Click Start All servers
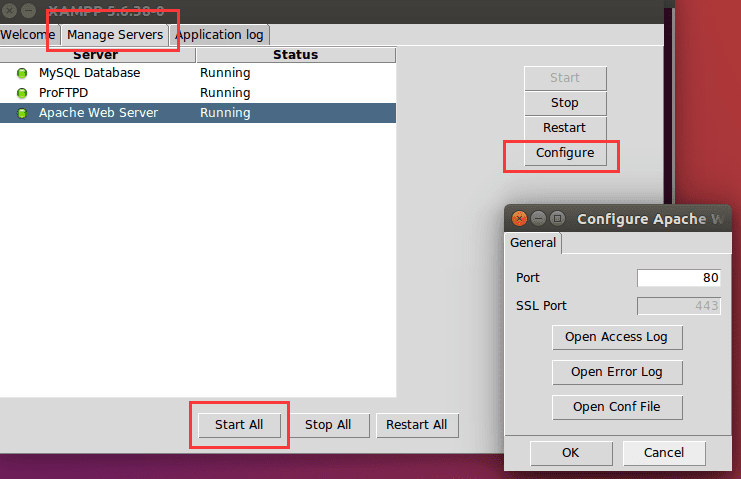 point(239,425)
